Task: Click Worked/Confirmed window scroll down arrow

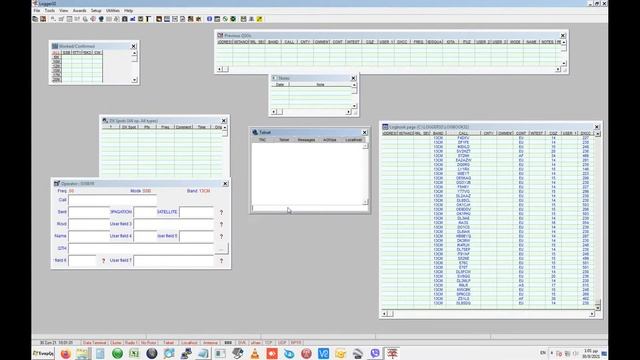Action: tap(134, 80)
